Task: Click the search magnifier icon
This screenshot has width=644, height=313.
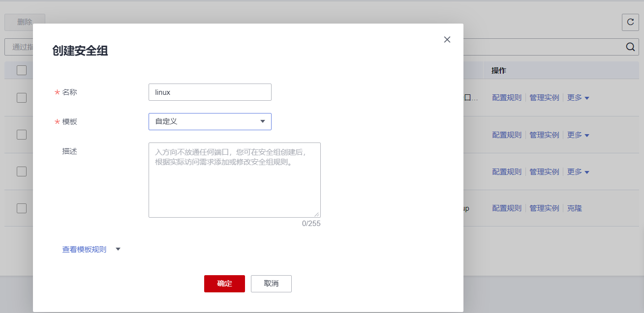Action: pos(630,47)
